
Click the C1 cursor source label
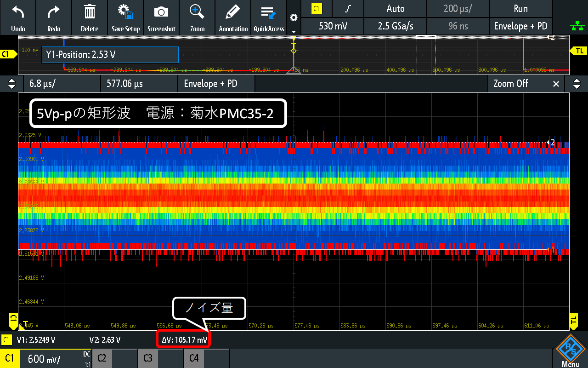pyautogui.click(x=6, y=340)
